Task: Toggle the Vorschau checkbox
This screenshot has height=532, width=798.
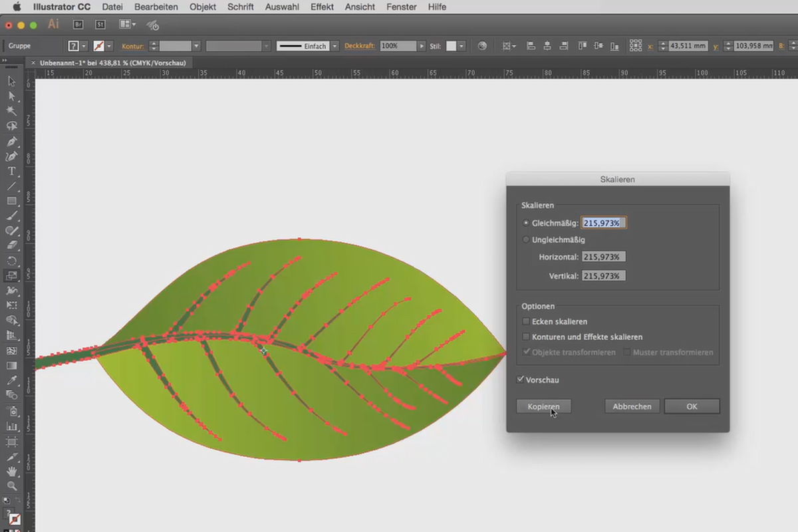Action: (520, 380)
